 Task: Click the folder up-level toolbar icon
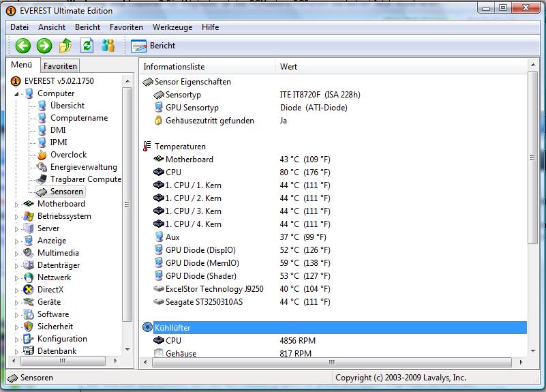(x=65, y=46)
